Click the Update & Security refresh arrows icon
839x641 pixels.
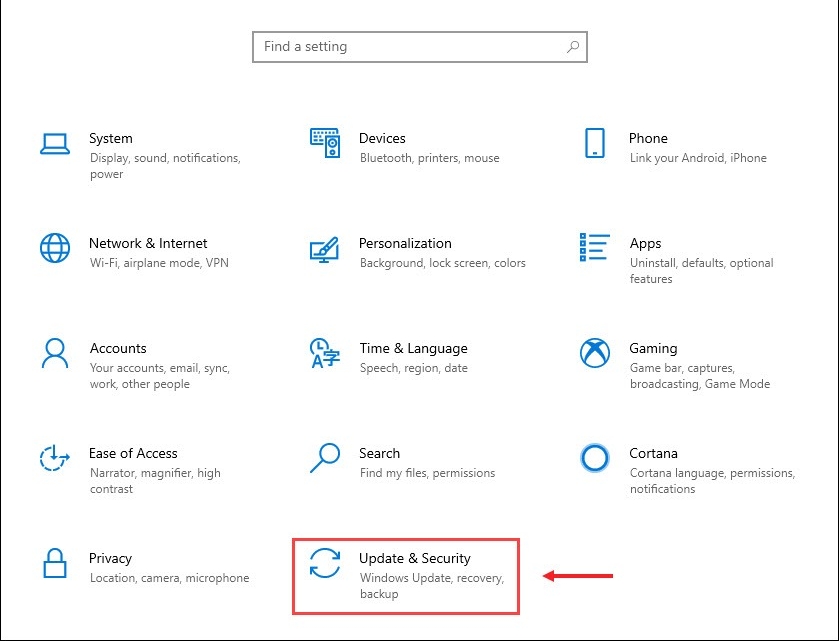pyautogui.click(x=325, y=563)
